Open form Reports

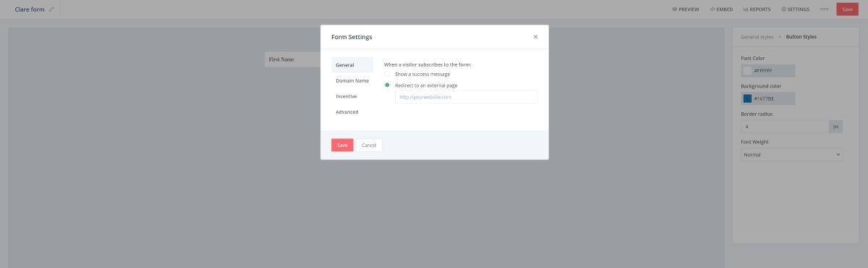tap(757, 9)
